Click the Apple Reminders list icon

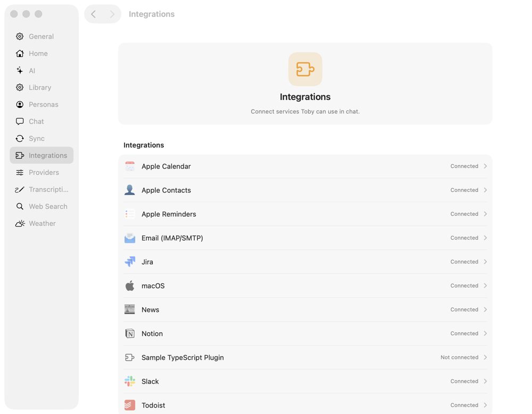[x=130, y=214]
